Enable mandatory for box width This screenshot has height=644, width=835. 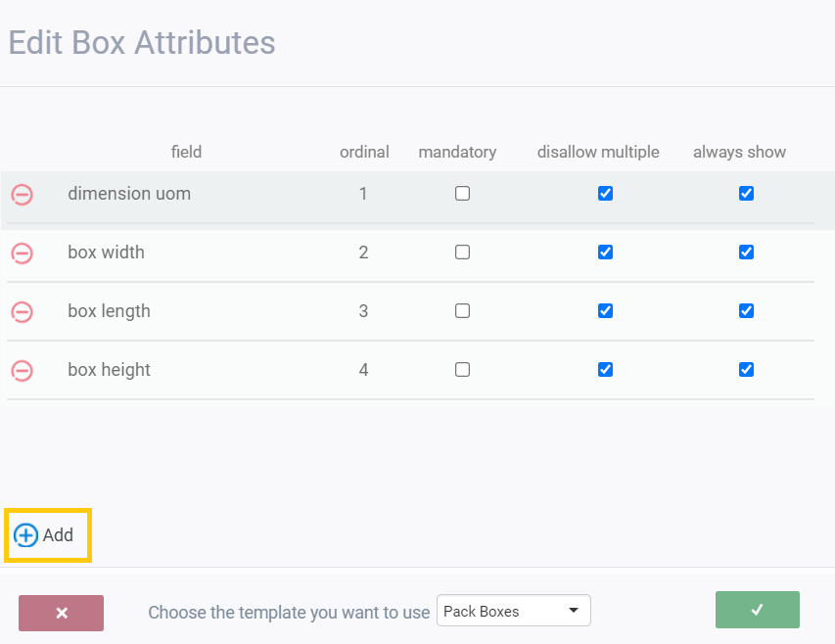(462, 253)
